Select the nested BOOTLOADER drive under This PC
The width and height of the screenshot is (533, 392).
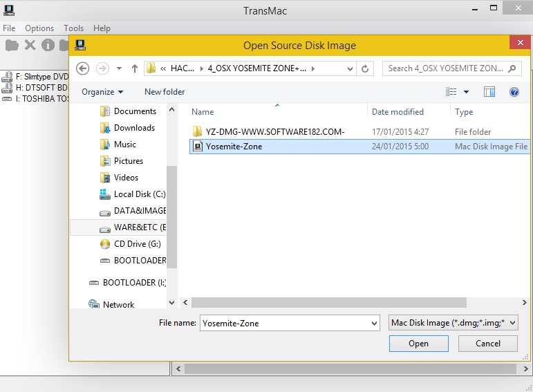pos(133,261)
